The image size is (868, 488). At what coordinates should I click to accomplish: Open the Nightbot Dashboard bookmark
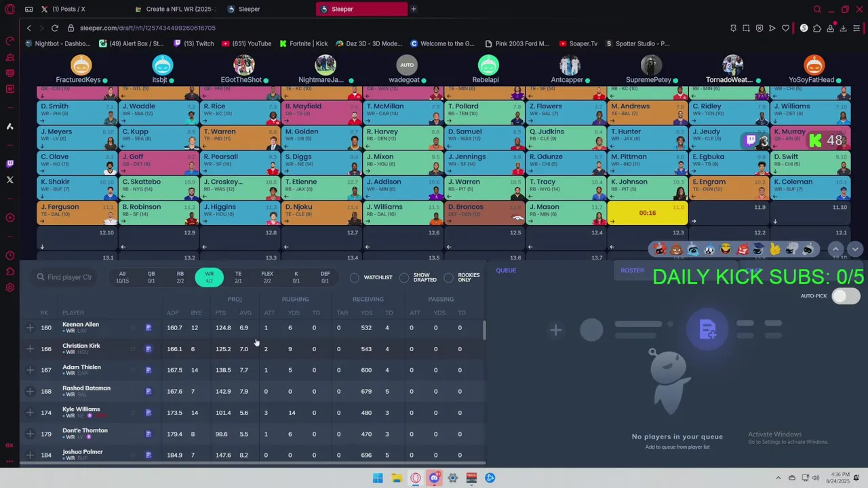(58, 43)
